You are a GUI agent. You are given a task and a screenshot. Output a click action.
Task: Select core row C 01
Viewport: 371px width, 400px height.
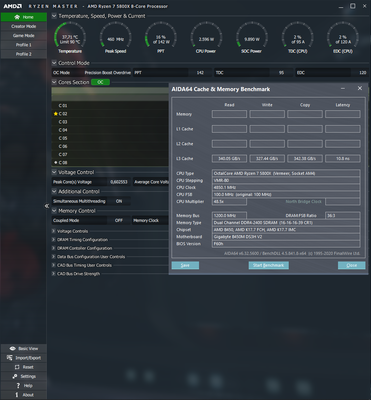pos(110,105)
